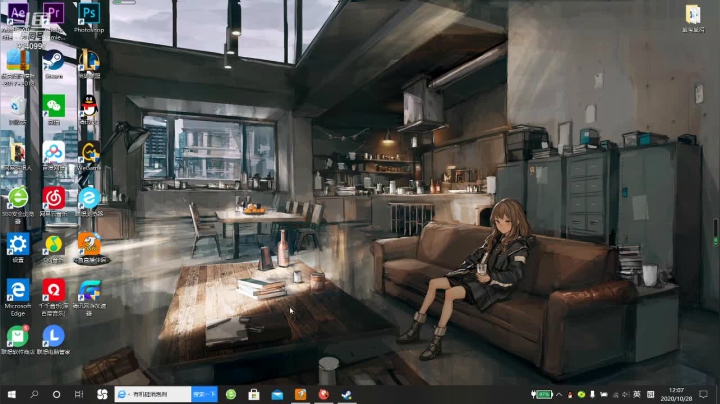Viewport: 720px width, 404px height.
Task: Open the red round taskbar app
Action: tap(324, 394)
